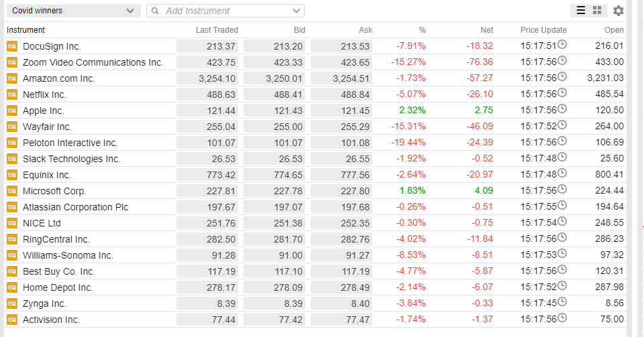Click the EQ badge next to Apple Inc.
644x337 pixels.
11,111
